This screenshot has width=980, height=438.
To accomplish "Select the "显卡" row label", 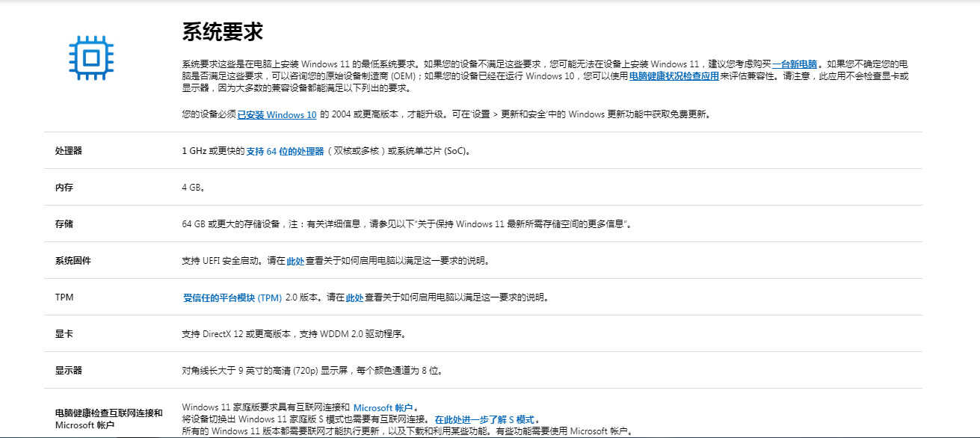I will [64, 334].
